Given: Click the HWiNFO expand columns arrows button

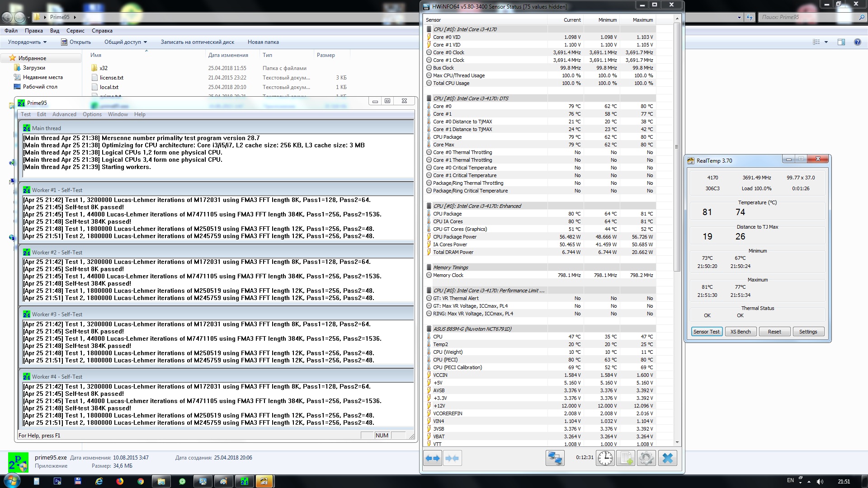Looking at the screenshot, I should click(433, 458).
